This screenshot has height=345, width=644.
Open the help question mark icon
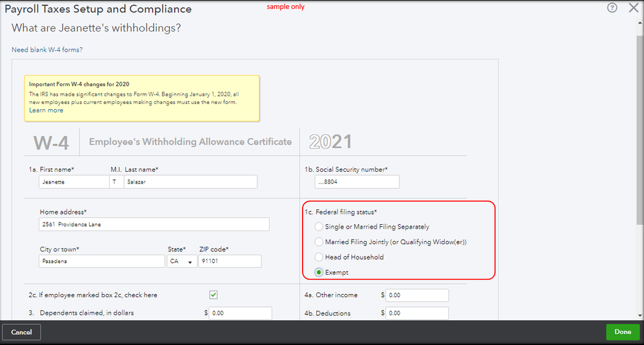click(612, 8)
